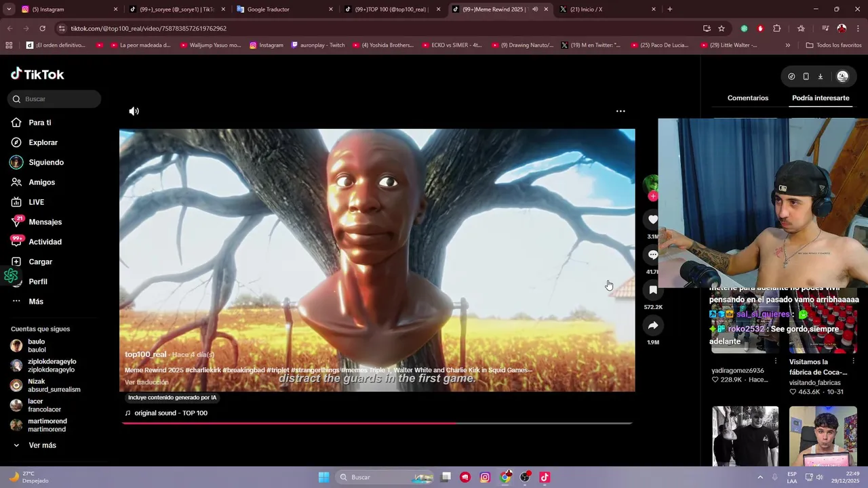Open the #breakingbad hashtag
The image size is (868, 488).
(243, 370)
